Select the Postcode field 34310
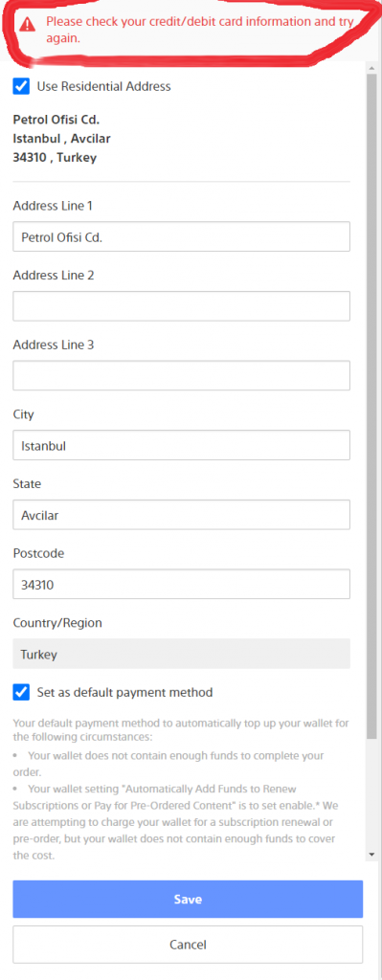The image size is (382, 980). click(x=181, y=585)
